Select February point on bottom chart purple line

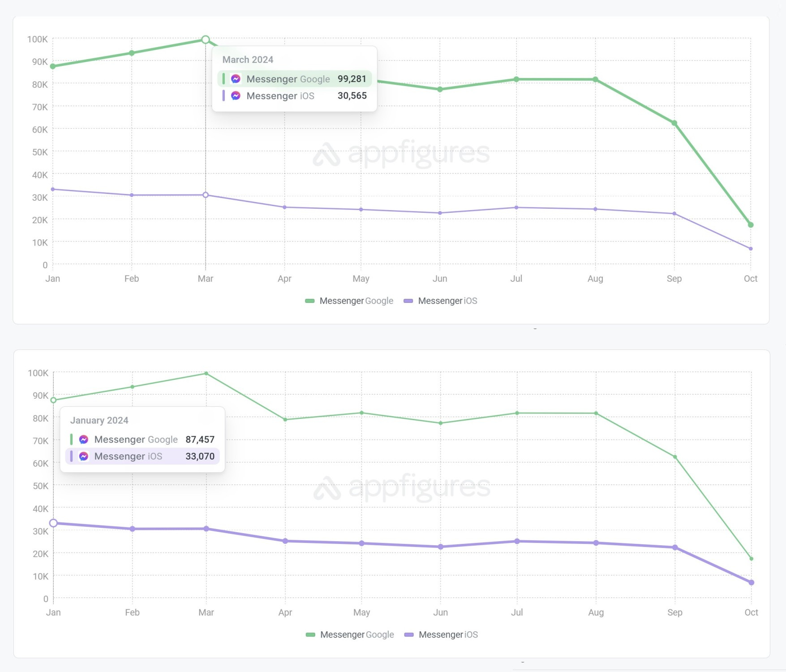coord(133,529)
